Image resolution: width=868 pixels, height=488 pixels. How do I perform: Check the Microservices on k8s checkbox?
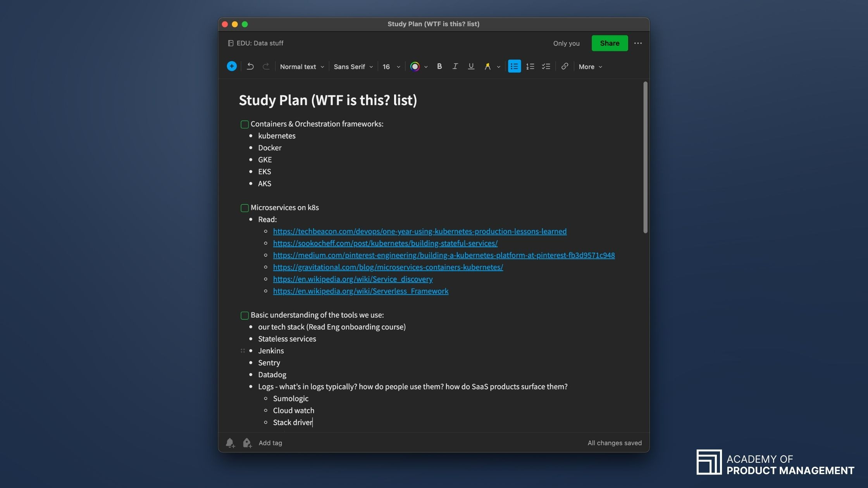(x=245, y=208)
